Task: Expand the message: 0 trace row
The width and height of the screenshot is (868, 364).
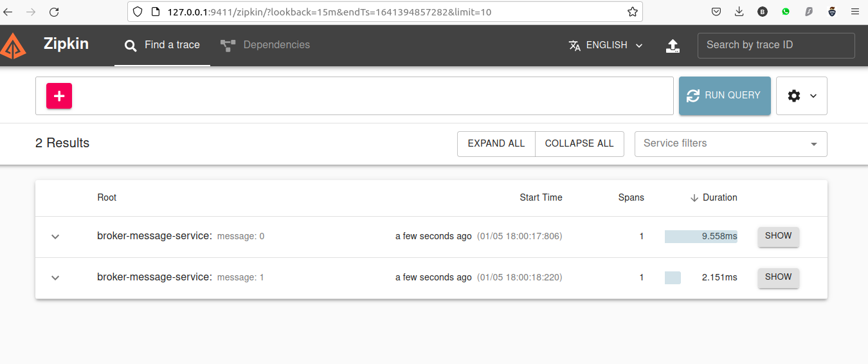Action: click(x=55, y=237)
